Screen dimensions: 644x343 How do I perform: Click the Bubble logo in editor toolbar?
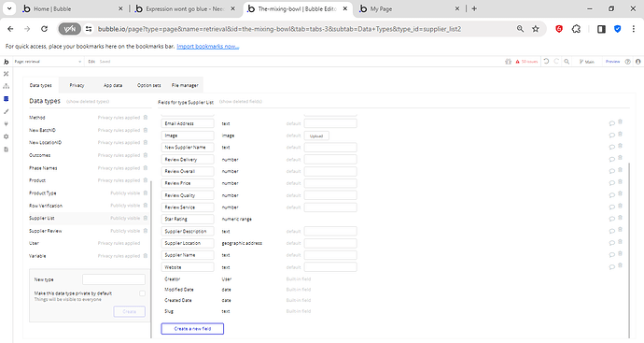point(6,62)
